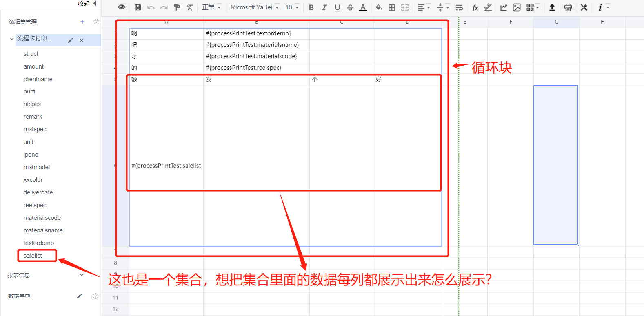Toggle strikethrough formatting
Viewport: 644px width, 316px height.
click(x=350, y=7)
